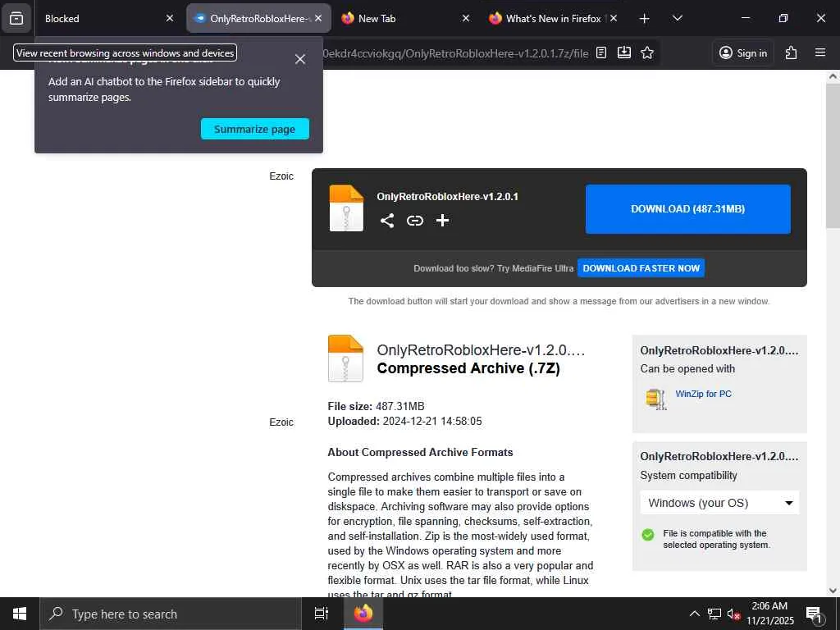Toggle reader view icon in address bar
Screen dimensions: 840x630
tap(601, 52)
